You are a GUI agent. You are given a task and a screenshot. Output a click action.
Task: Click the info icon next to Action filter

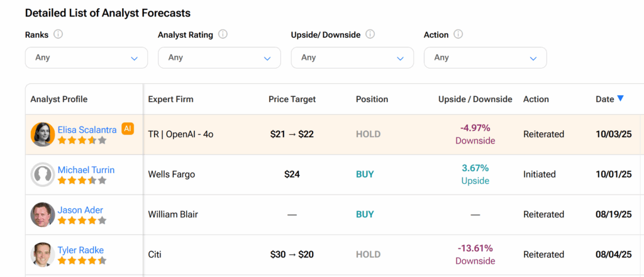pos(458,35)
